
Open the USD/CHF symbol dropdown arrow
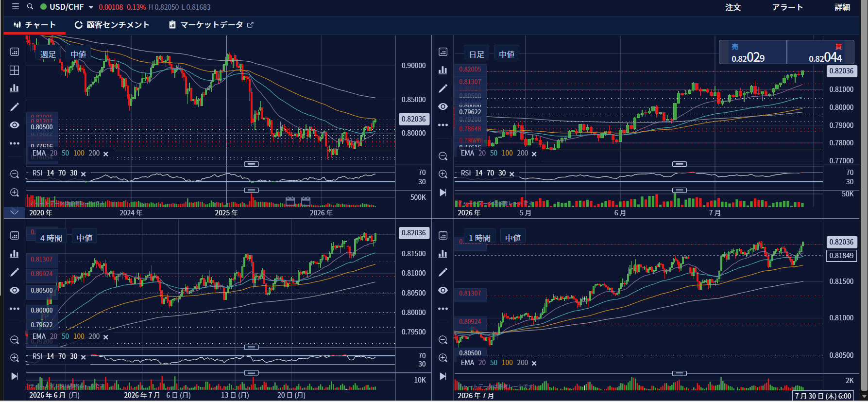[x=91, y=7]
